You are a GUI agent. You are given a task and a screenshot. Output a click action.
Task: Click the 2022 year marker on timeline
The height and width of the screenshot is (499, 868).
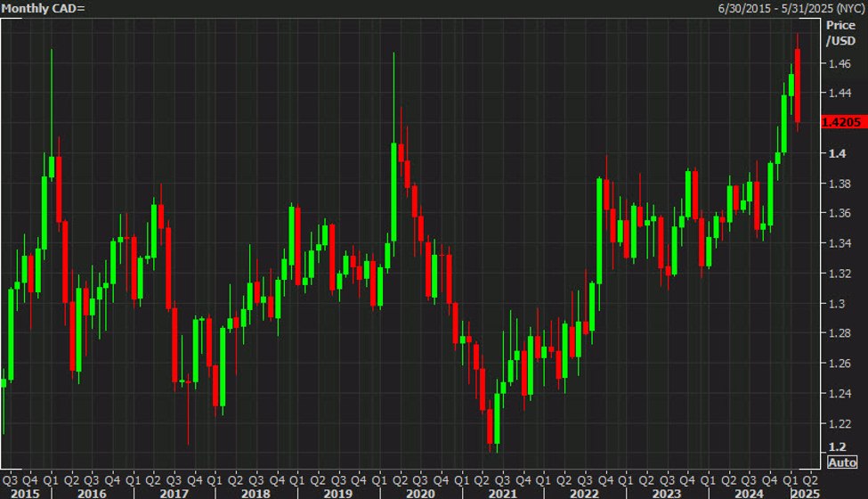[582, 492]
